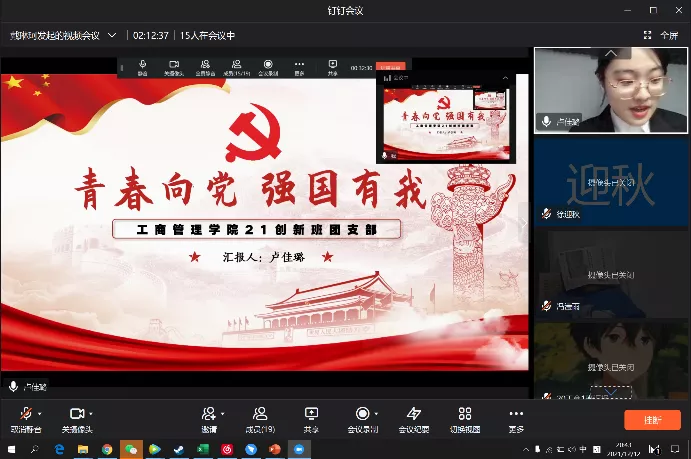The image size is (691, 459).
Task: Open File Explorer from taskbar
Action: click(83, 449)
